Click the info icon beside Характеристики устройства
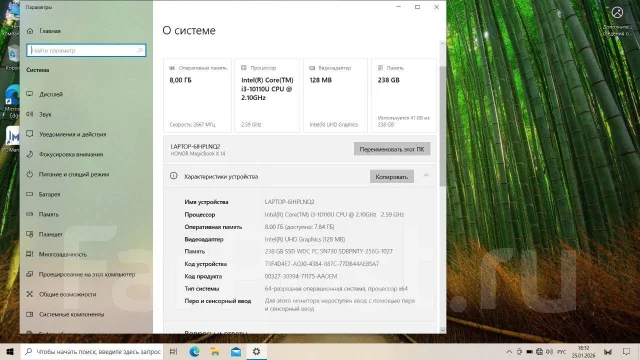This screenshot has width=640, height=360. pos(173,176)
